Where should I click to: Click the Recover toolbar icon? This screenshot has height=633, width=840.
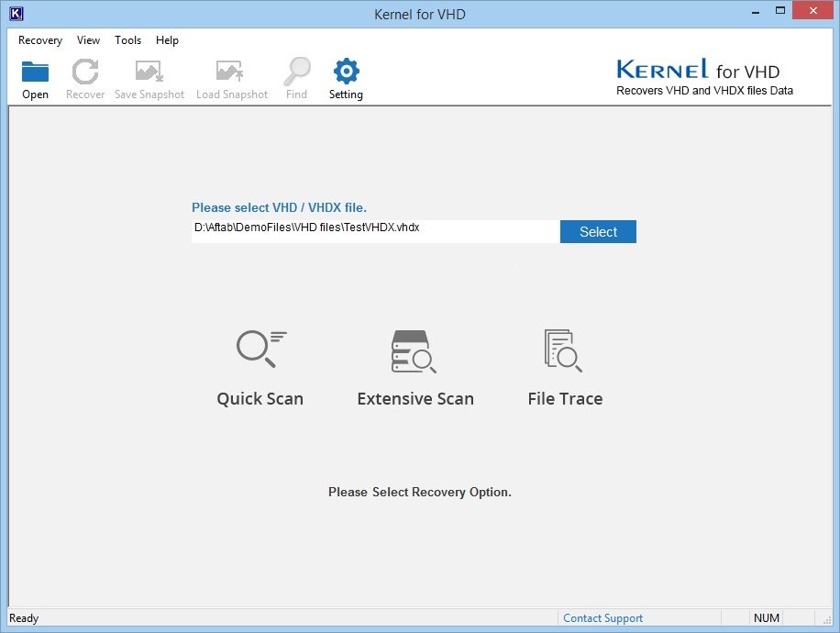(x=85, y=79)
